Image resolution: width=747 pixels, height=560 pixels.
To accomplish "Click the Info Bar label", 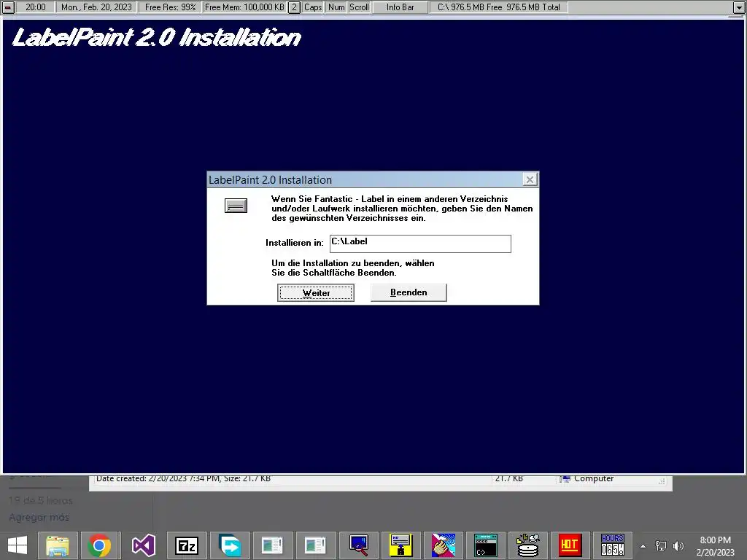I will (x=400, y=7).
